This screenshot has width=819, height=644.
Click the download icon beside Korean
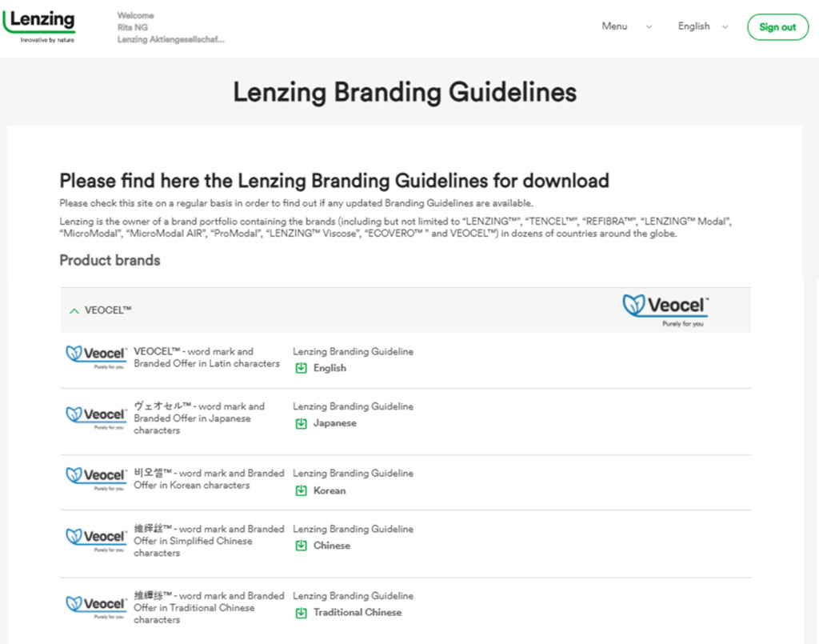click(301, 490)
